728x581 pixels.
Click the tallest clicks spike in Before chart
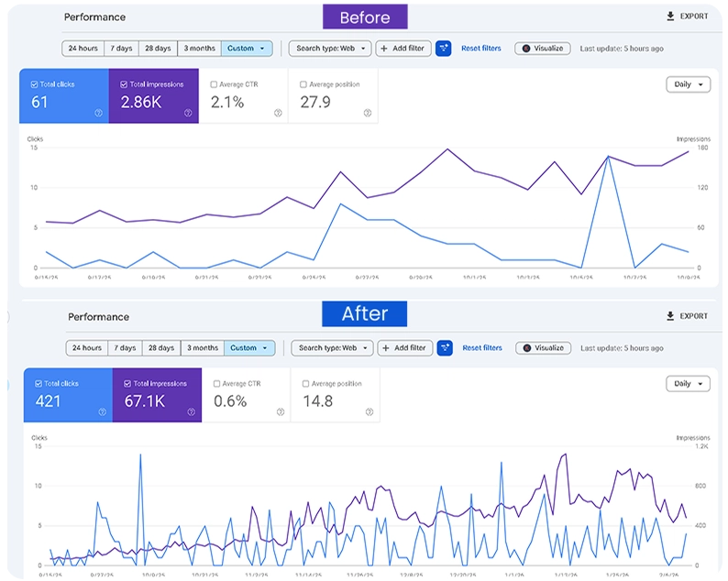tap(608, 157)
